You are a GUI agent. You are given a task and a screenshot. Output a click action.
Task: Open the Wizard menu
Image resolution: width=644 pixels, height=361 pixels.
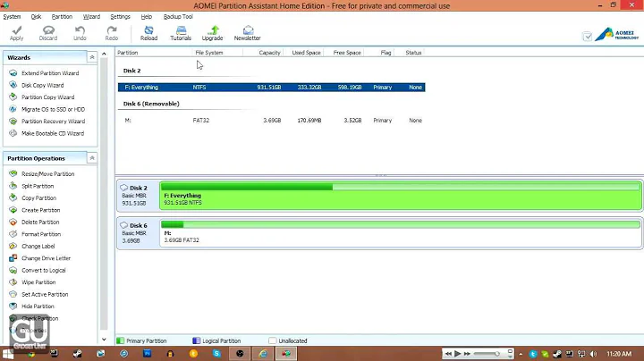[x=91, y=17]
